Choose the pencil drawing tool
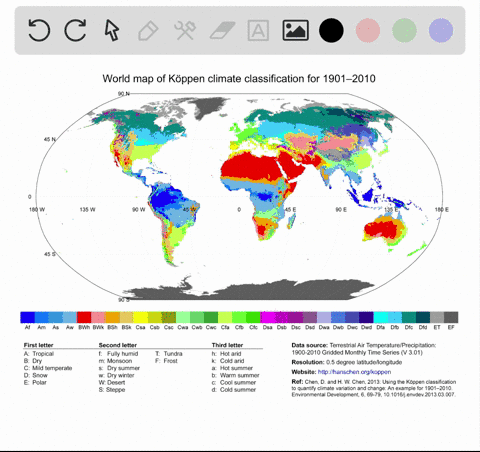 click(x=148, y=31)
